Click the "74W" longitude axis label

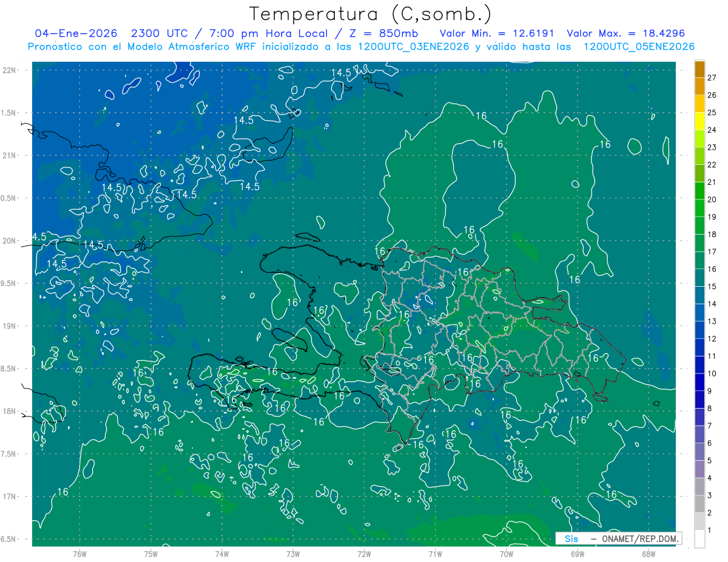coord(222,554)
